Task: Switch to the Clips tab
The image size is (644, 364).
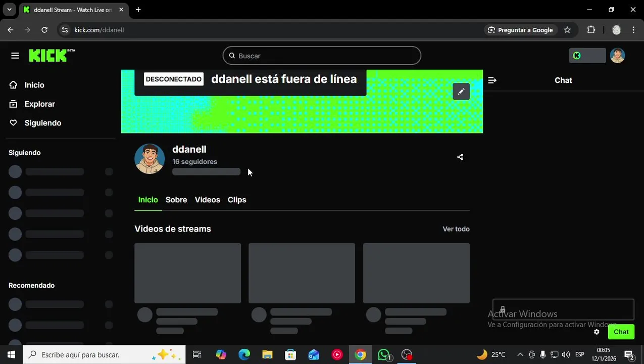Action: point(237,200)
